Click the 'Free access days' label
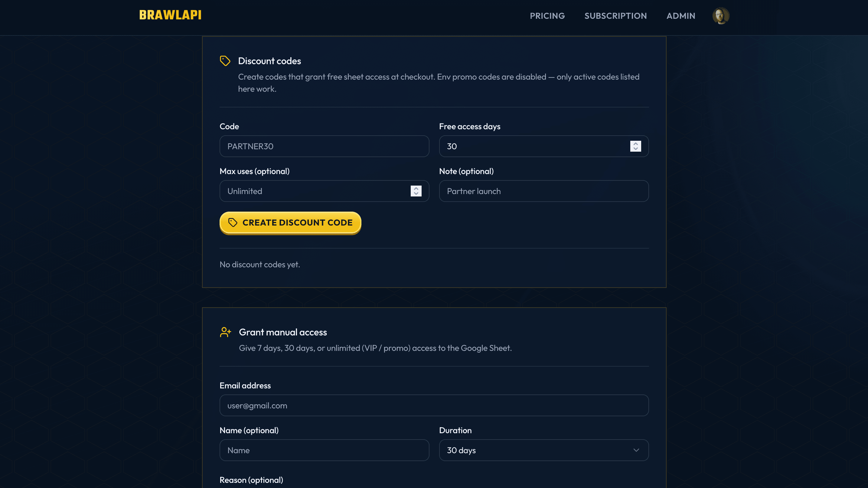 click(469, 127)
